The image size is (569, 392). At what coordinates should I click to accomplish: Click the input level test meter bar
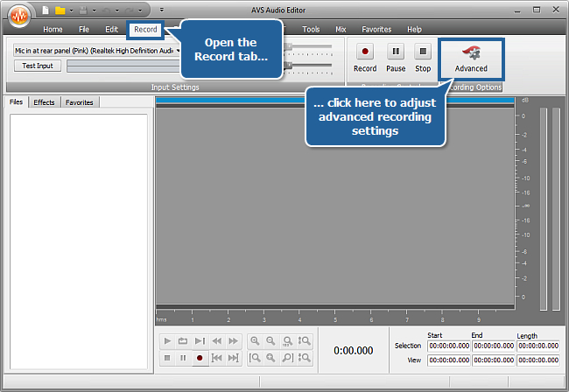pyautogui.click(x=123, y=66)
